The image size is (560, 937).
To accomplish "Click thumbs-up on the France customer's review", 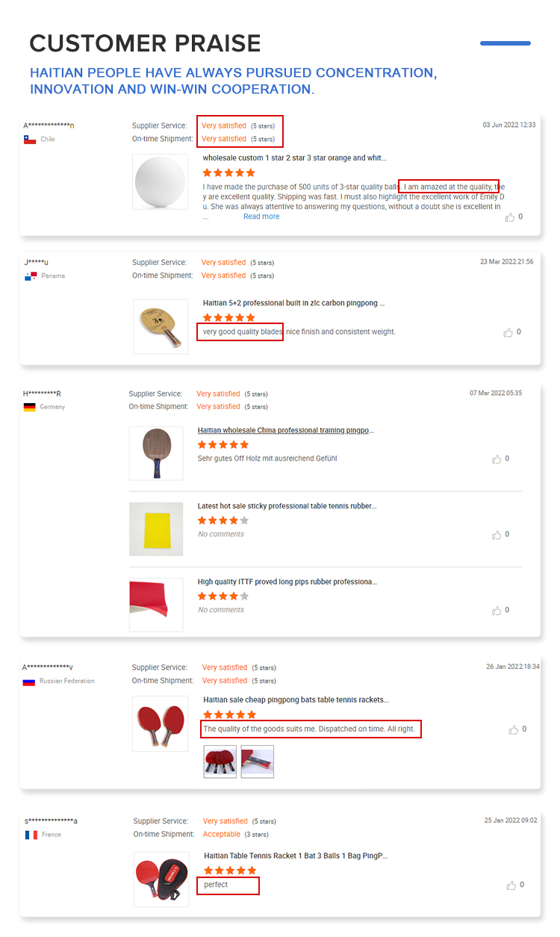I will pos(511,885).
